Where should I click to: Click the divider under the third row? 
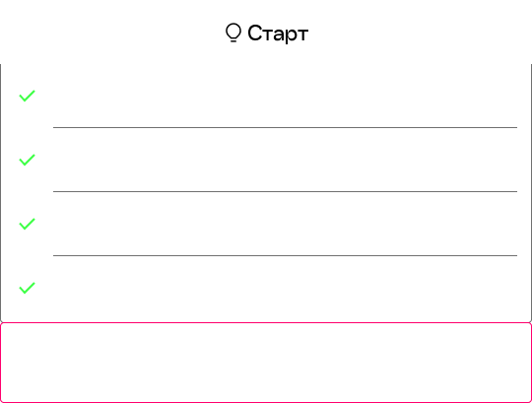[x=285, y=255]
